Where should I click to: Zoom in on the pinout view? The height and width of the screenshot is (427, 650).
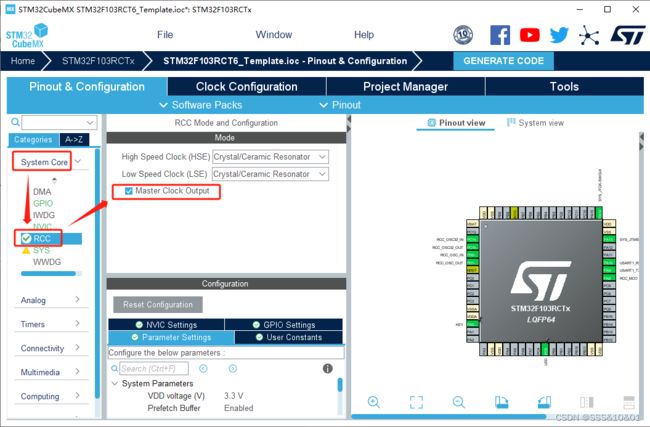click(374, 402)
